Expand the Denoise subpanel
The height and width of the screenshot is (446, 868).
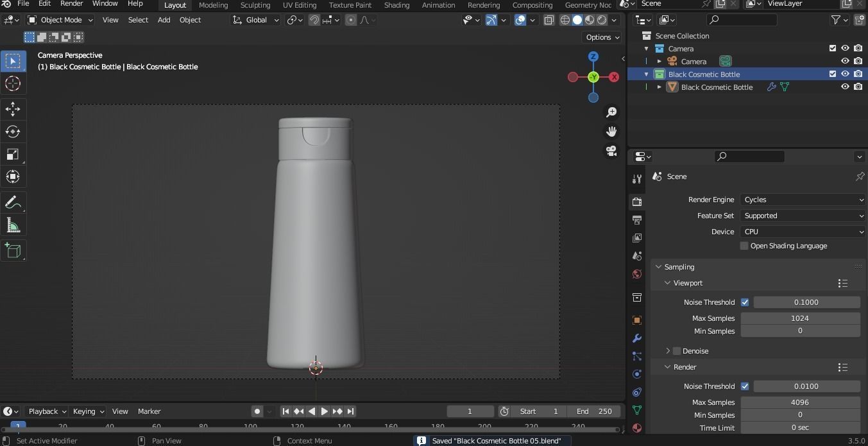[668, 351]
